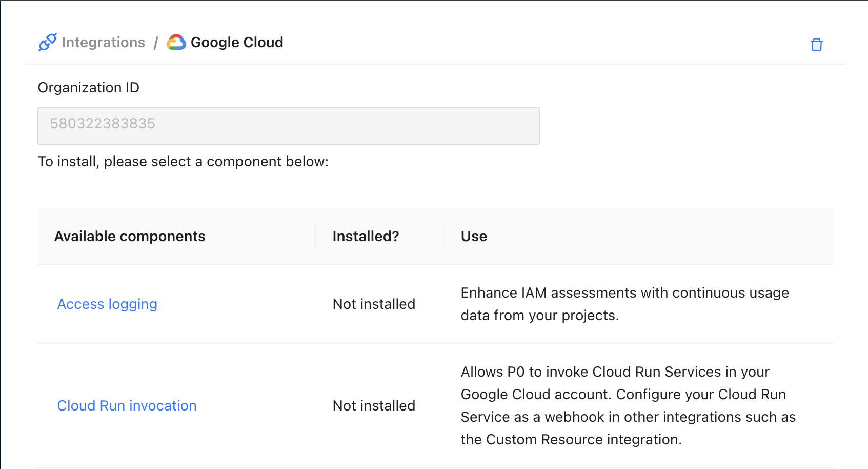
Task: Click the install instruction text
Action: [183, 162]
